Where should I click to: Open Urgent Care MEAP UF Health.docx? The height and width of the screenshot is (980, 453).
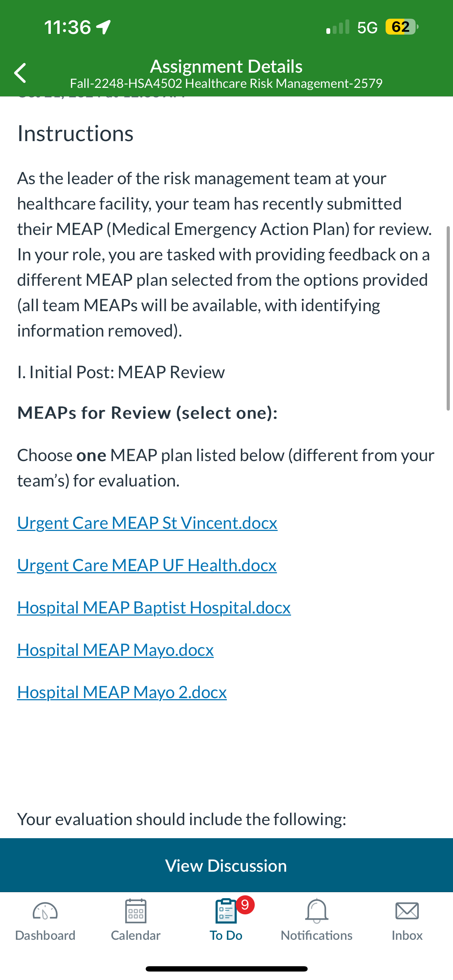147,565
